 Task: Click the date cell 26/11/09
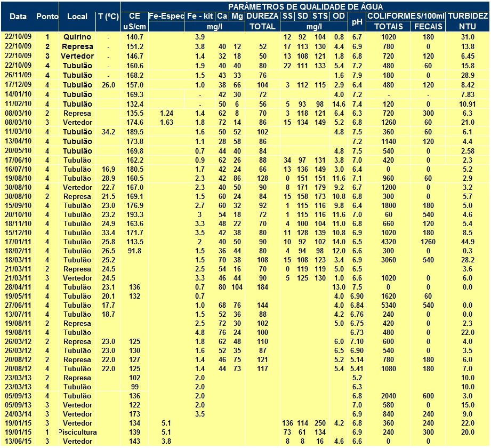click(18, 75)
